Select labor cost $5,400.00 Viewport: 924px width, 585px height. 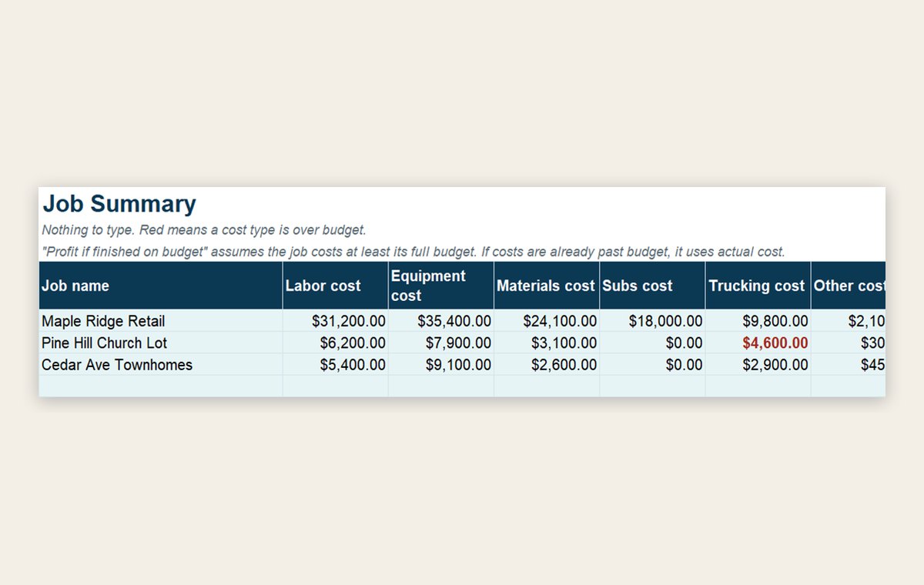pyautogui.click(x=335, y=364)
